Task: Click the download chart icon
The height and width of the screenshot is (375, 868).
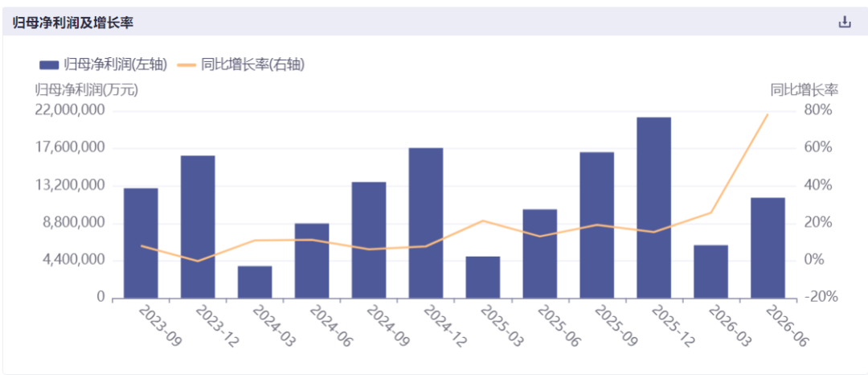Action: tap(844, 23)
